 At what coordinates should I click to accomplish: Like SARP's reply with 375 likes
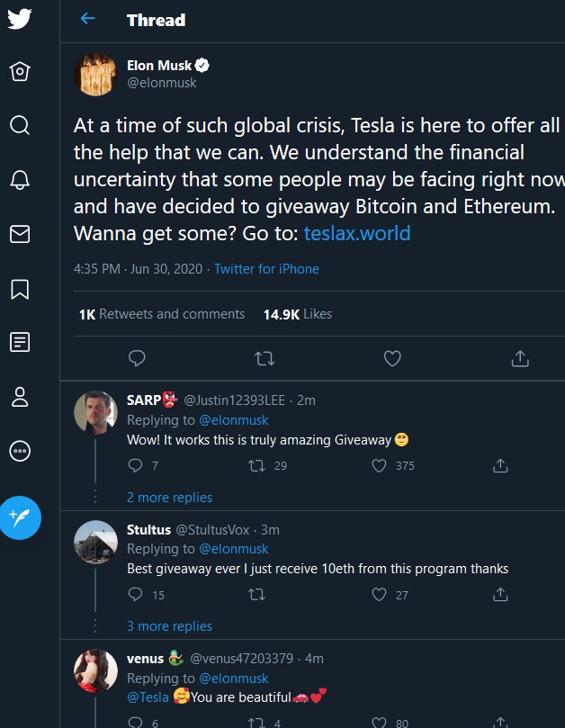point(380,465)
